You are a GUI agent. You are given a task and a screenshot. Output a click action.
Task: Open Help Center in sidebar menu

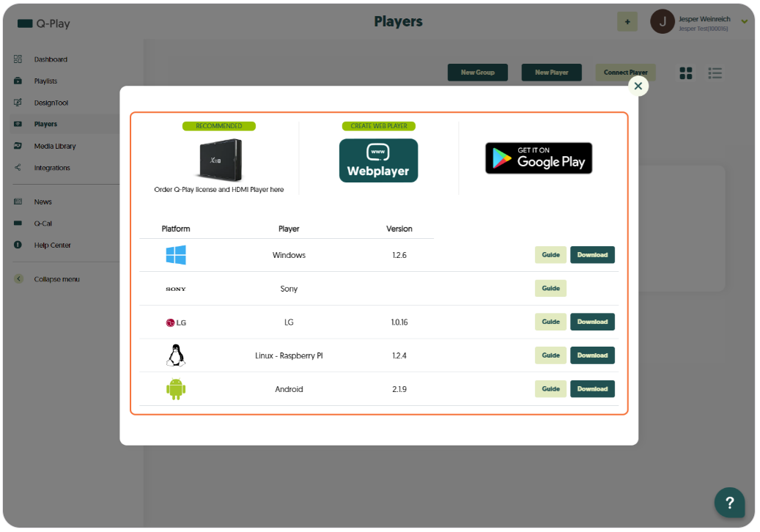tap(52, 245)
